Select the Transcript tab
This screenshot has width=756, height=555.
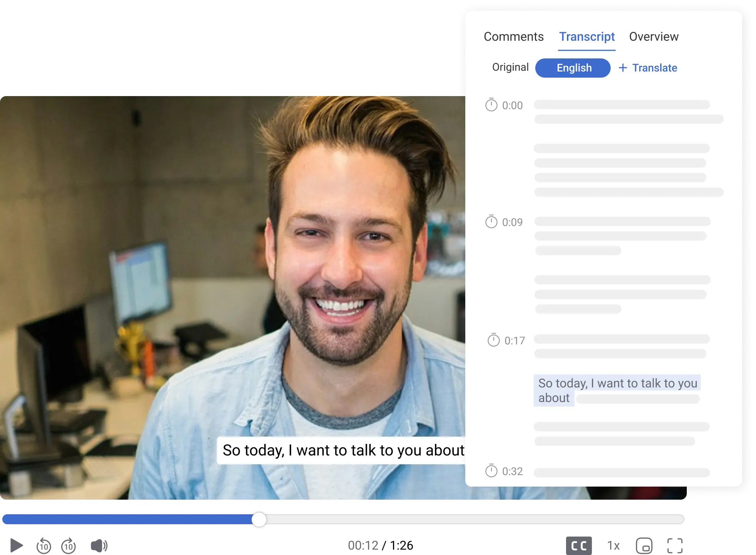tap(587, 37)
